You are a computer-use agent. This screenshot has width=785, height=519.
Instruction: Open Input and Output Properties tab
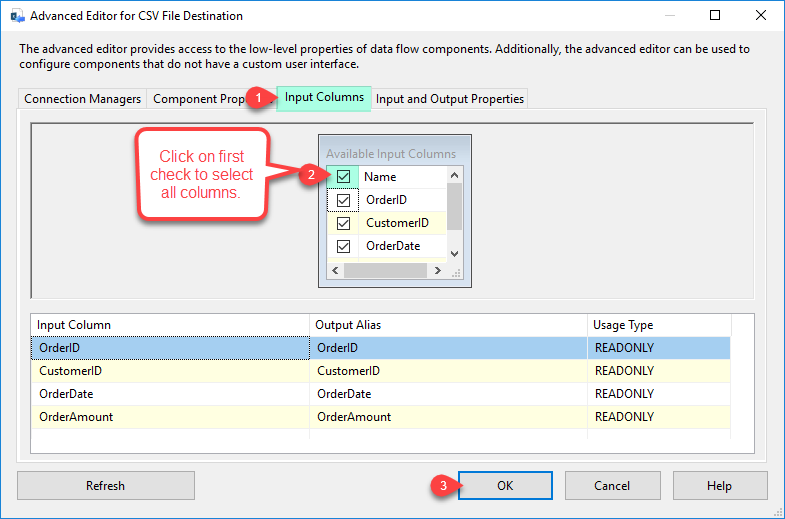[450, 99]
